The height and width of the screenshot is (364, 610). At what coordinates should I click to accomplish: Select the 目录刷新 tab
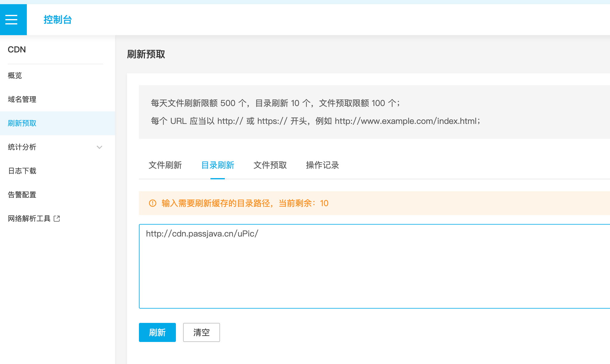218,165
